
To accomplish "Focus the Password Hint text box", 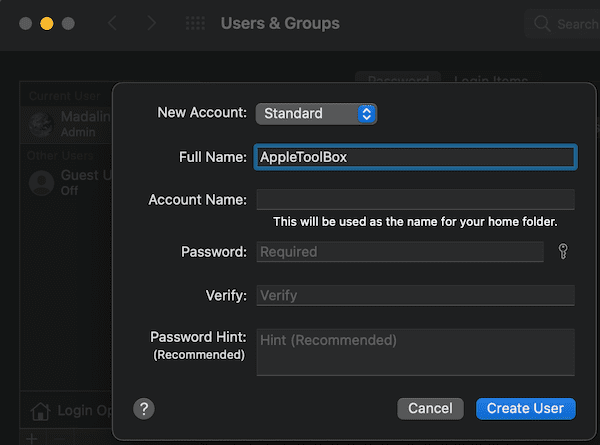I will tap(415, 352).
